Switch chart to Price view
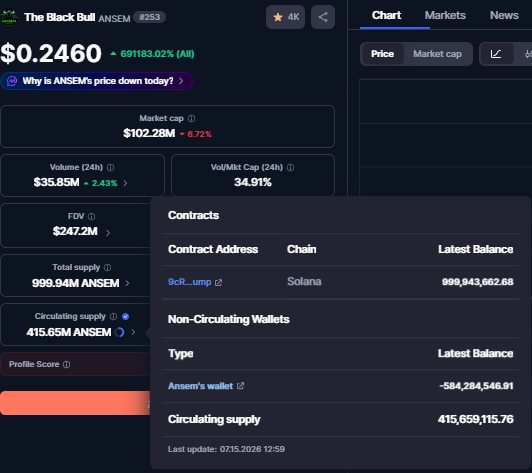The image size is (532, 473). pos(382,54)
